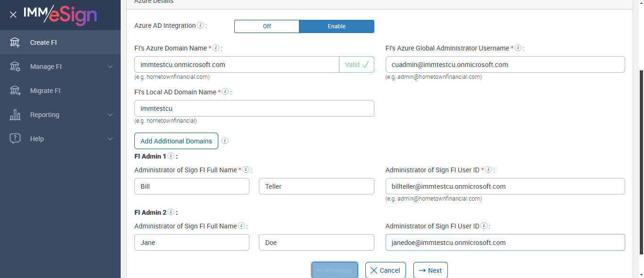Click info icon next to FI Admin 2
The width and height of the screenshot is (644, 278).
(x=171, y=212)
